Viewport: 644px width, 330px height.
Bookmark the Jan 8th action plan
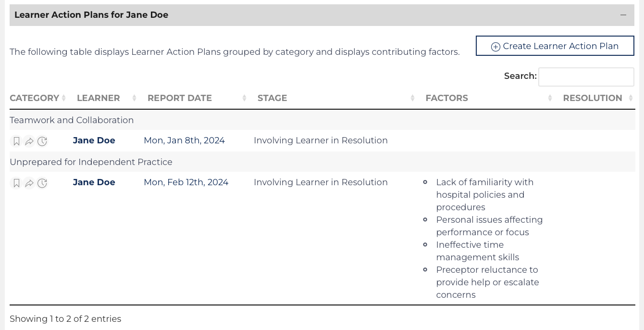pyautogui.click(x=16, y=141)
